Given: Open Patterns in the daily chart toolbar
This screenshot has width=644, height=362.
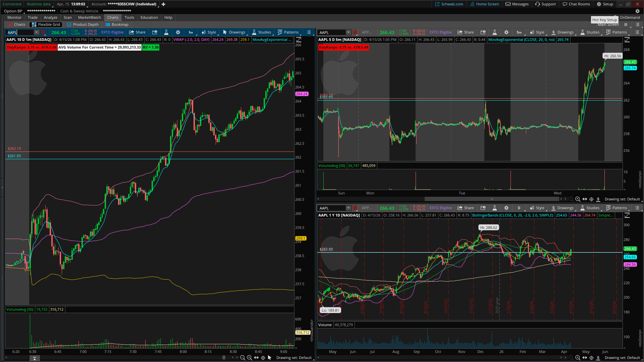Looking at the screenshot, I should click(616, 208).
